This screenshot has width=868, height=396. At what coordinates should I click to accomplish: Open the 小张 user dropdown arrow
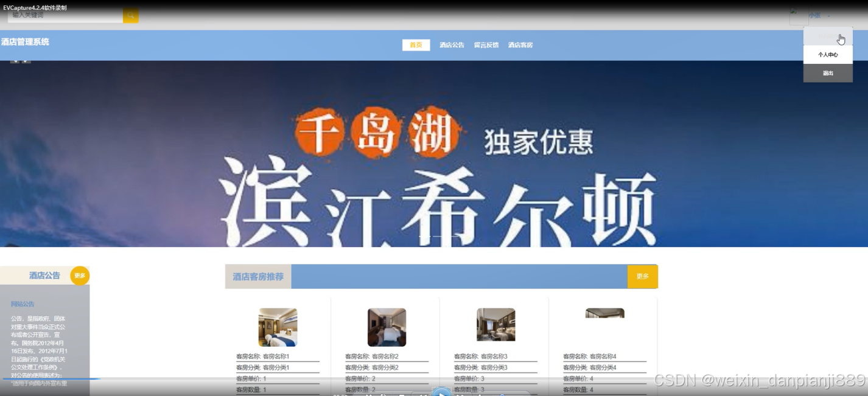coord(828,16)
